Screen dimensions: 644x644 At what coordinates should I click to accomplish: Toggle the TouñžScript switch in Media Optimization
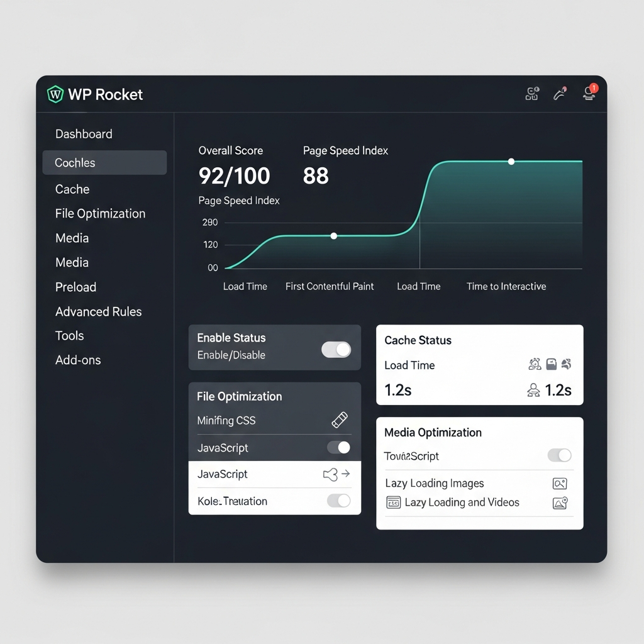coord(560,455)
